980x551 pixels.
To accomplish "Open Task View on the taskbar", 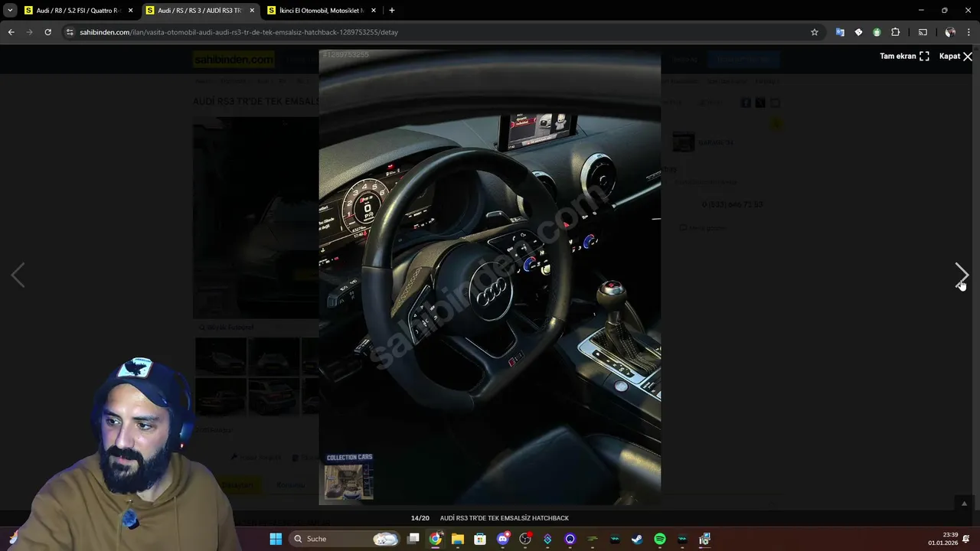I will (413, 539).
